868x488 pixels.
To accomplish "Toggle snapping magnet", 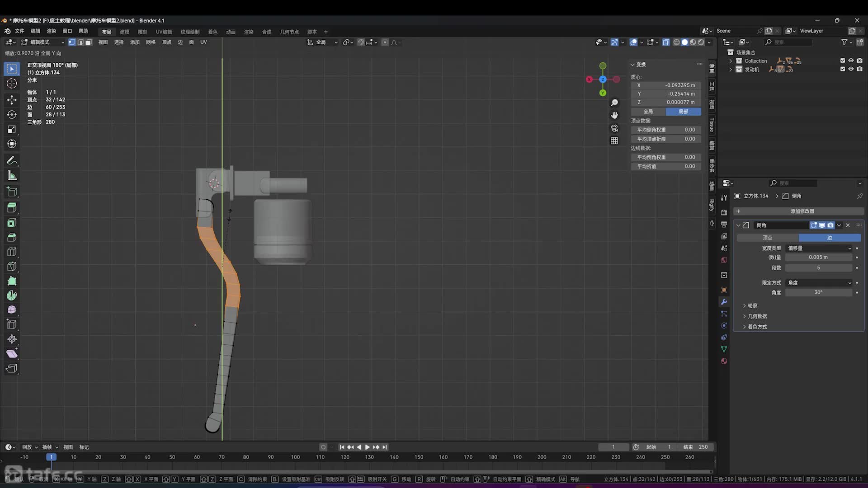I will (x=361, y=42).
